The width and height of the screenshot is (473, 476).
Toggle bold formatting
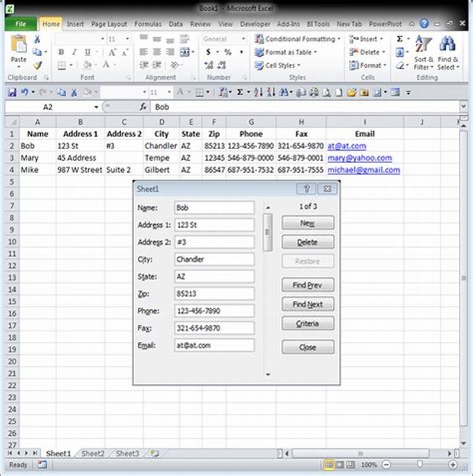tap(61, 52)
